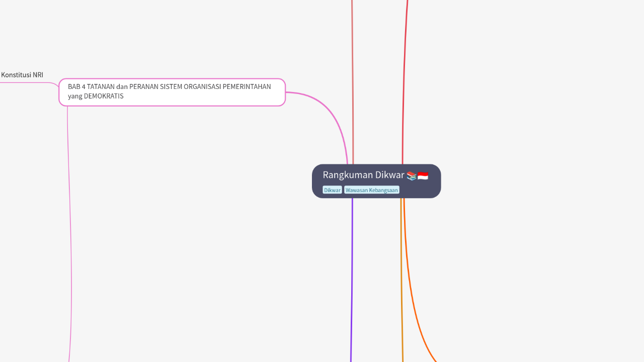644x362 pixels.
Task: Select the BAB 4 TATANAN dan PERANAN node
Action: (172, 92)
